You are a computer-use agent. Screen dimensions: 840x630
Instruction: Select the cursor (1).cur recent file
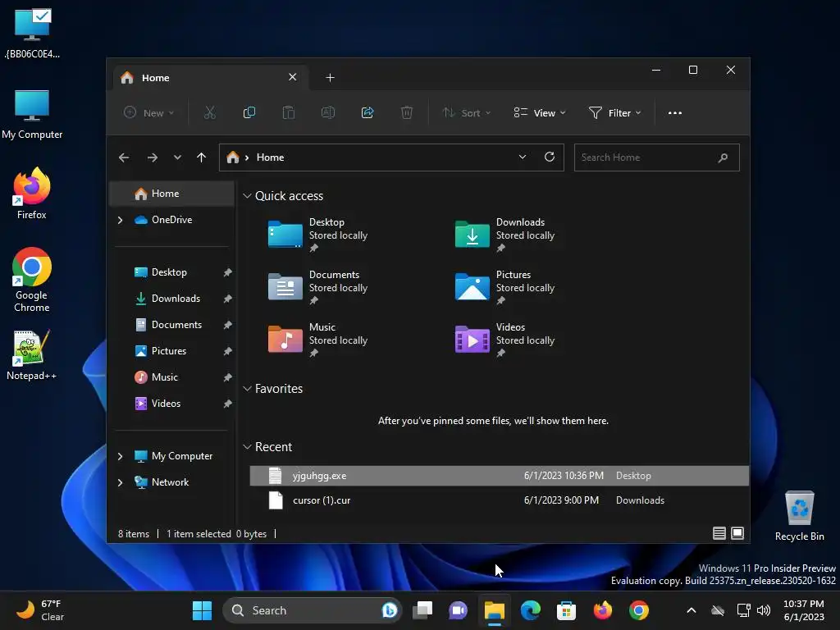pyautogui.click(x=500, y=500)
